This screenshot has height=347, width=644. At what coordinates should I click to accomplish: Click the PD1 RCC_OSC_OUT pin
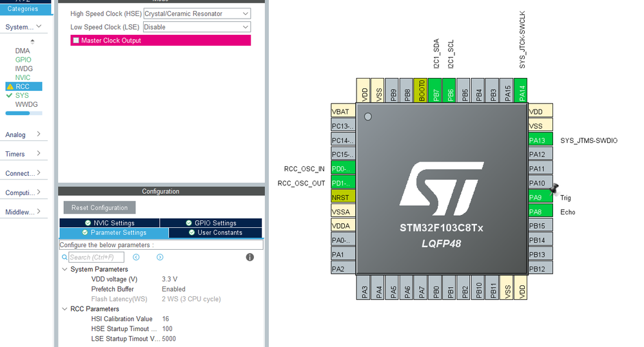click(x=343, y=183)
